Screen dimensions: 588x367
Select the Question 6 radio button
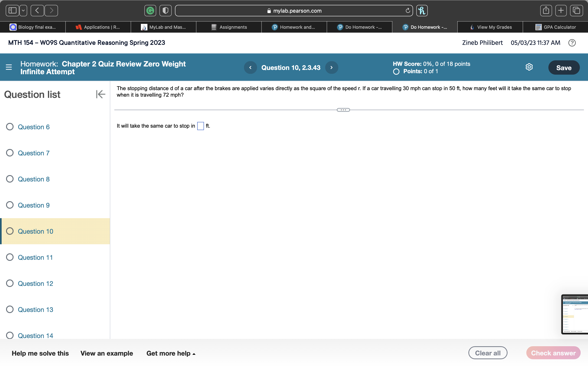pyautogui.click(x=10, y=126)
